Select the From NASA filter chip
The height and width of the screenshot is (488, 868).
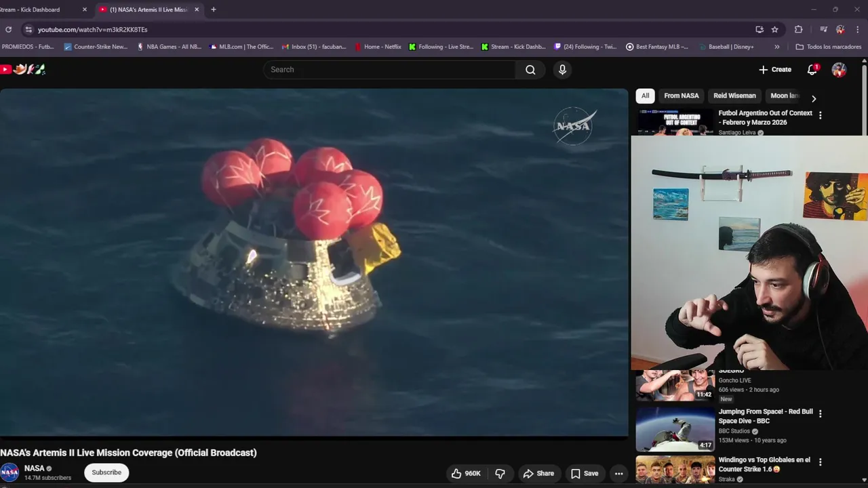click(x=682, y=96)
